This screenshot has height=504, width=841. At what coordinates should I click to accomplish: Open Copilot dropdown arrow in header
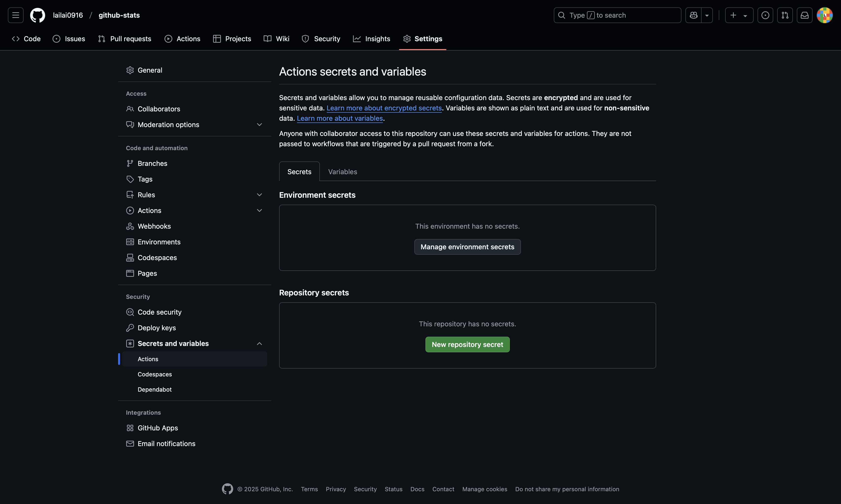click(707, 15)
